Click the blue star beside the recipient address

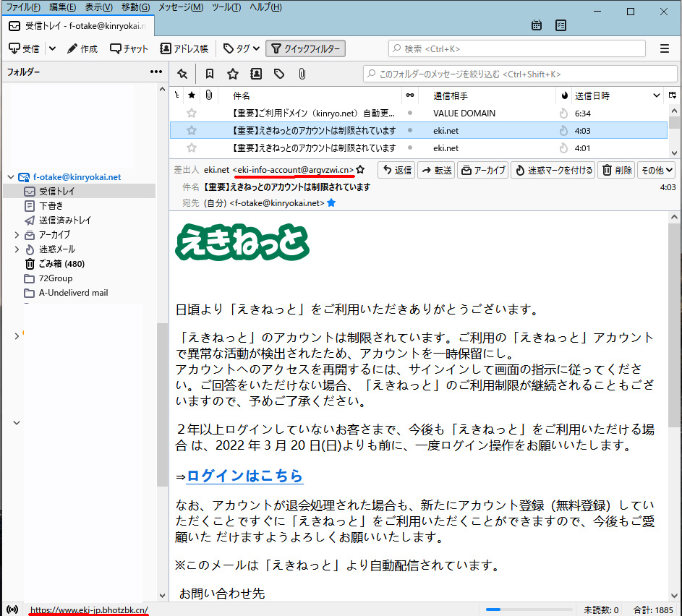(331, 202)
